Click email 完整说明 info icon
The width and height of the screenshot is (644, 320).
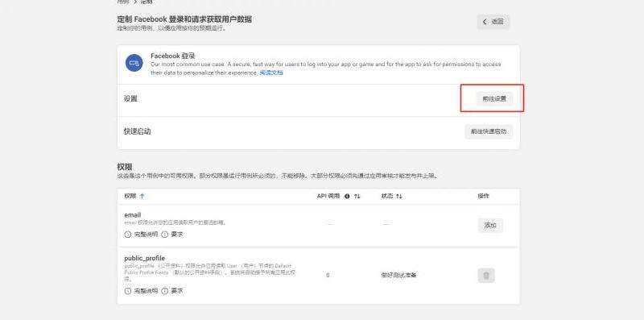point(128,235)
